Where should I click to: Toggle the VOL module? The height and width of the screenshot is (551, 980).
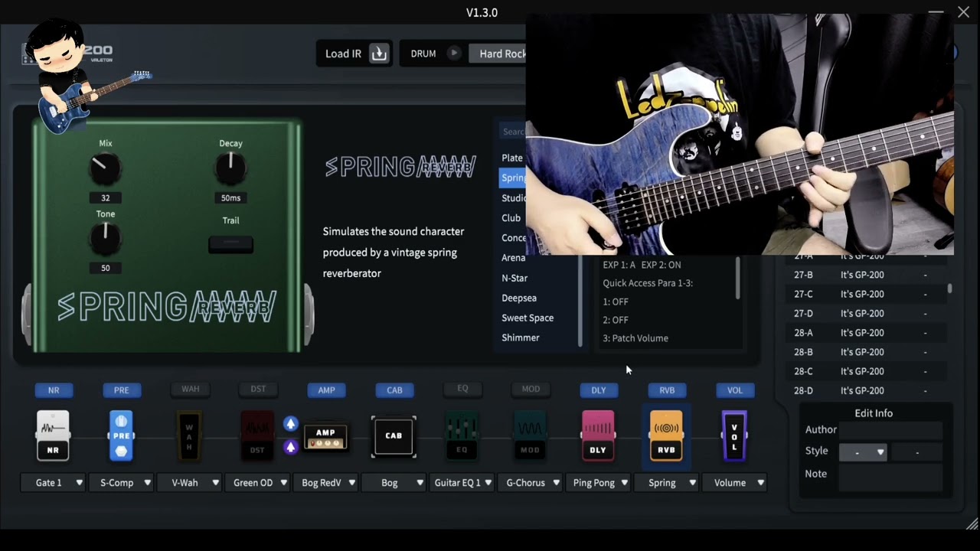pos(735,390)
